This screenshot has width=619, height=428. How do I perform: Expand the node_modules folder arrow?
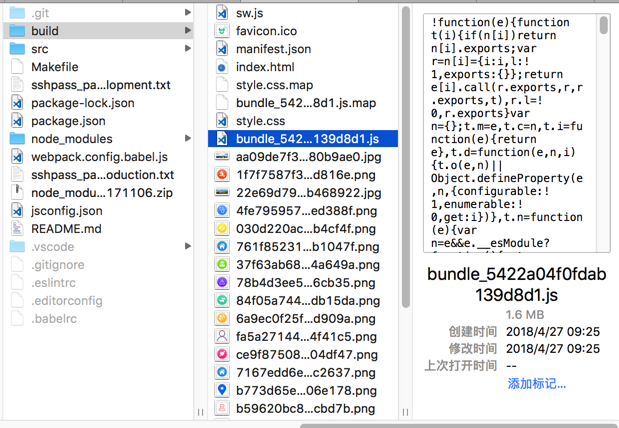(188, 138)
